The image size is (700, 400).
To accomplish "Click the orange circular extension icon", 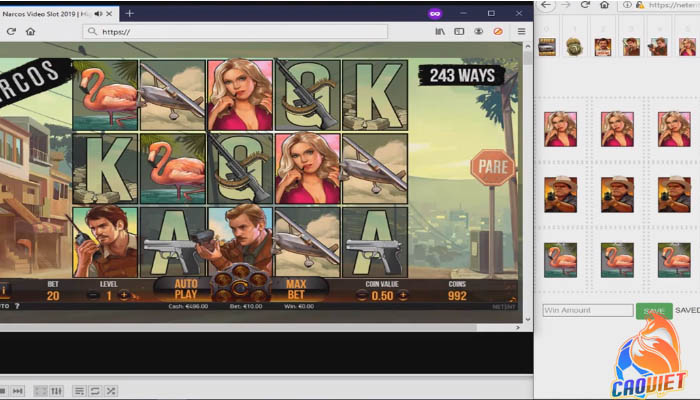I will pos(498,31).
